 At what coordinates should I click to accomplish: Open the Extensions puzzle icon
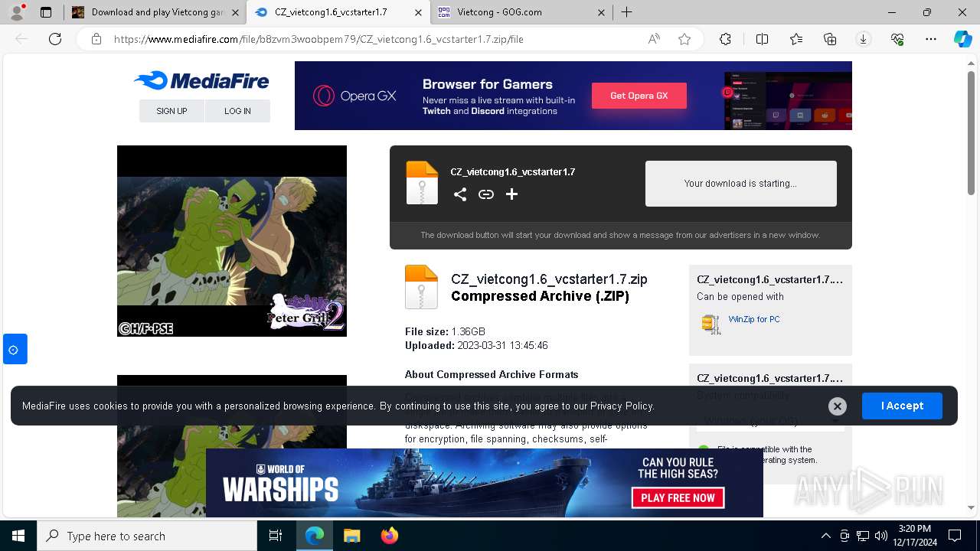coord(725,39)
